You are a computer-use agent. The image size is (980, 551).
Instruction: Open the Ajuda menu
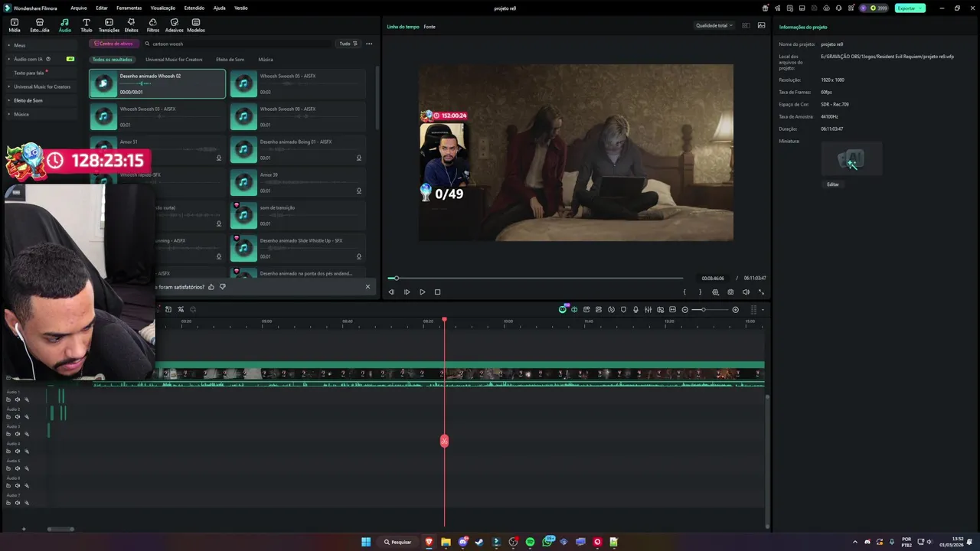pyautogui.click(x=219, y=8)
